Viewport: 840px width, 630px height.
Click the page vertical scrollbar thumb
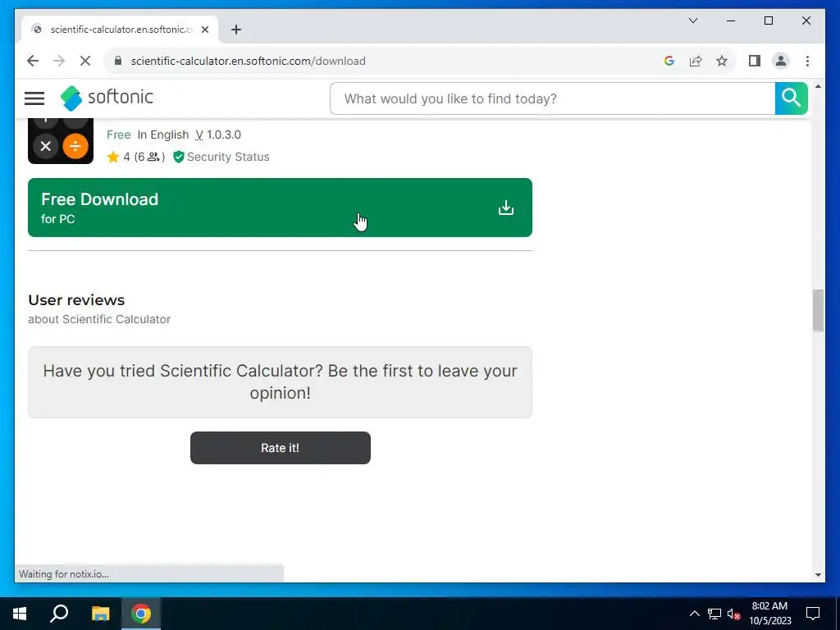point(818,311)
